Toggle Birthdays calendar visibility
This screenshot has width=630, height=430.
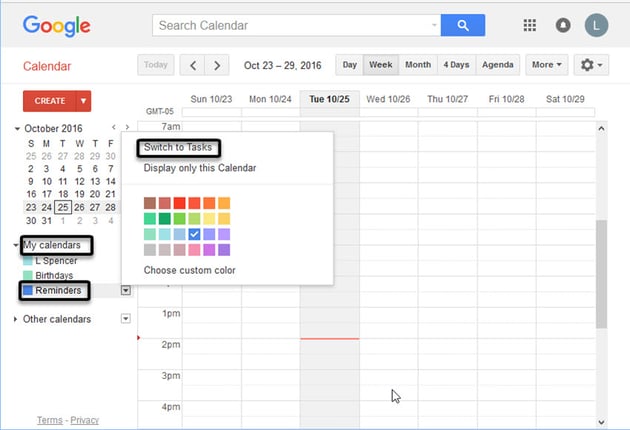[28, 275]
